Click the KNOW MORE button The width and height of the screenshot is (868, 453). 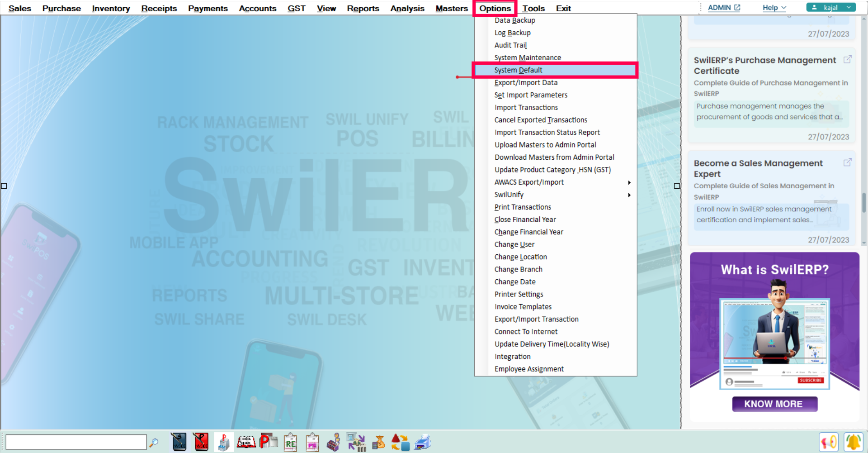click(x=774, y=404)
